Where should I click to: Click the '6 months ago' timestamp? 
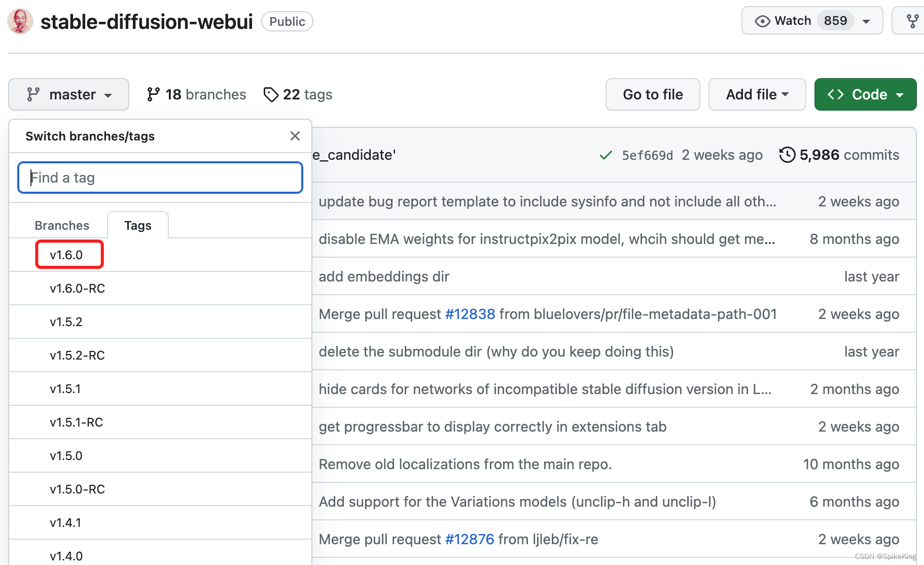coord(855,502)
